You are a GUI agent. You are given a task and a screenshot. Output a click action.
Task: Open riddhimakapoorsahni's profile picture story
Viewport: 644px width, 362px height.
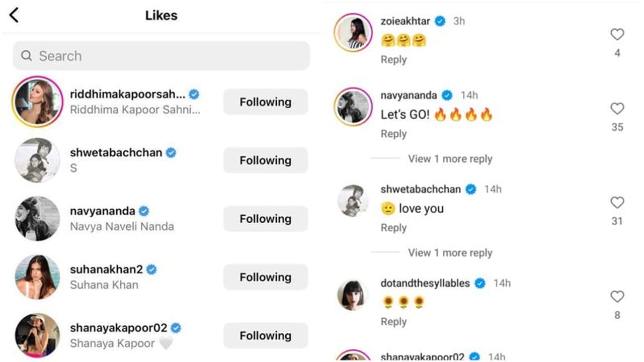coord(37,102)
